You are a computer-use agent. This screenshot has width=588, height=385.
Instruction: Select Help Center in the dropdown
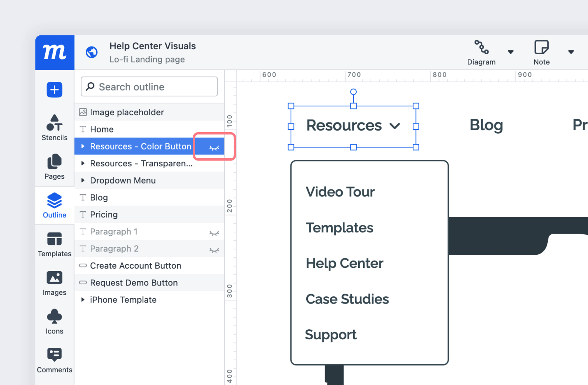344,263
